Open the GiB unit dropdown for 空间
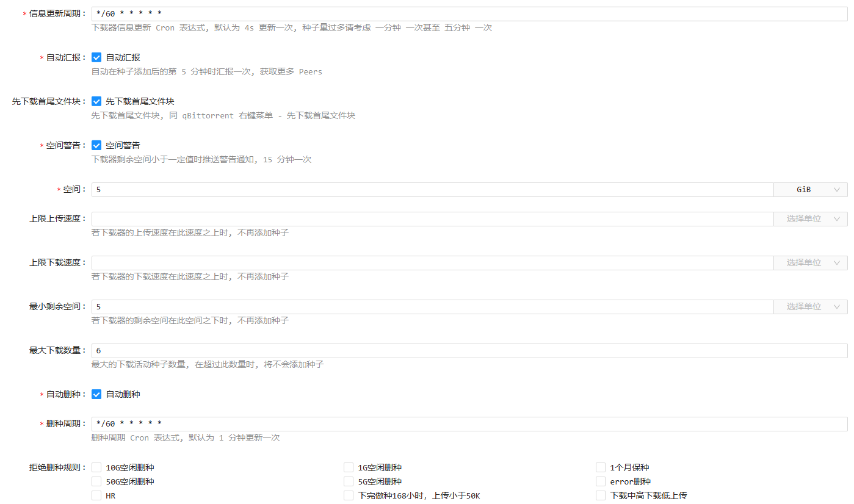This screenshot has height=504, width=854. point(810,190)
